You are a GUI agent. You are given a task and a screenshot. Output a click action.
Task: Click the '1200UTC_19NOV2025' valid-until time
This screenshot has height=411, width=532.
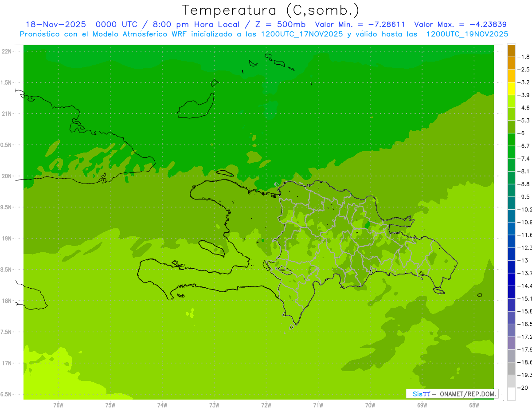click(x=467, y=34)
